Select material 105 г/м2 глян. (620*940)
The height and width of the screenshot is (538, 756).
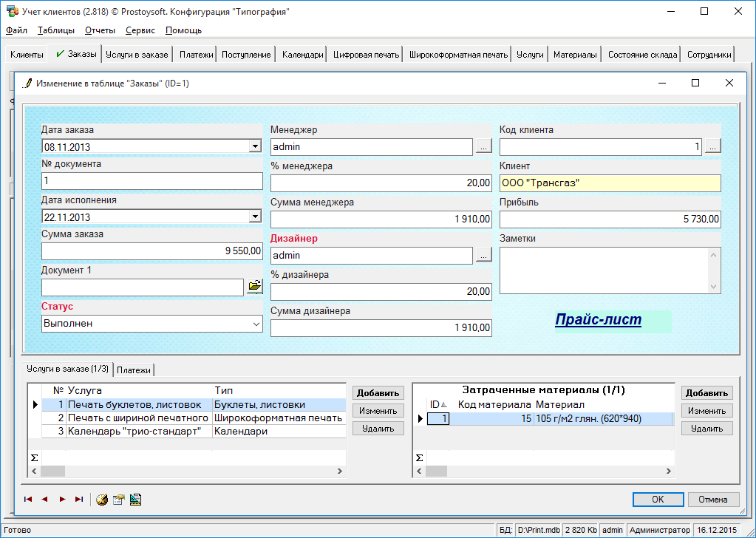point(550,418)
